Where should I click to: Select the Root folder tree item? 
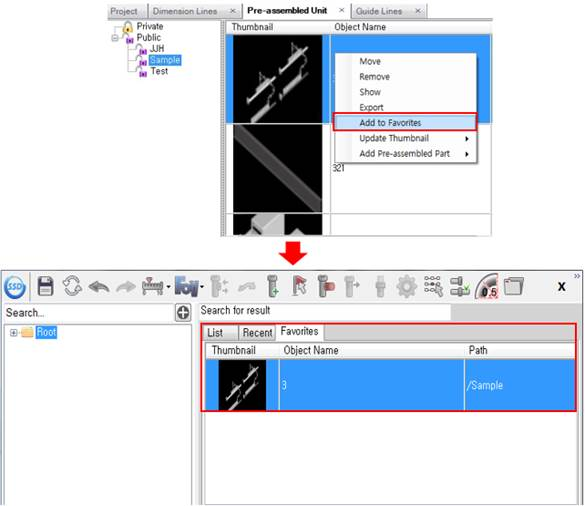pyautogui.click(x=46, y=332)
